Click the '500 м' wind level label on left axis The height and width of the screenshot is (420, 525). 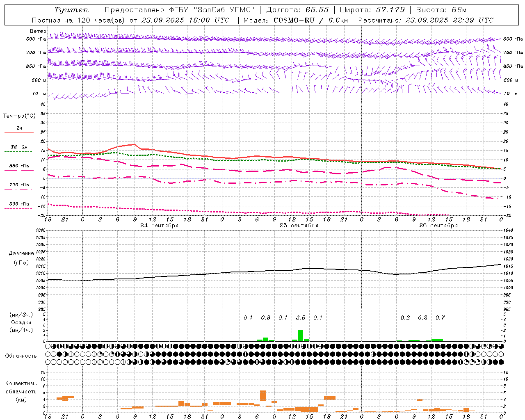click(39, 80)
